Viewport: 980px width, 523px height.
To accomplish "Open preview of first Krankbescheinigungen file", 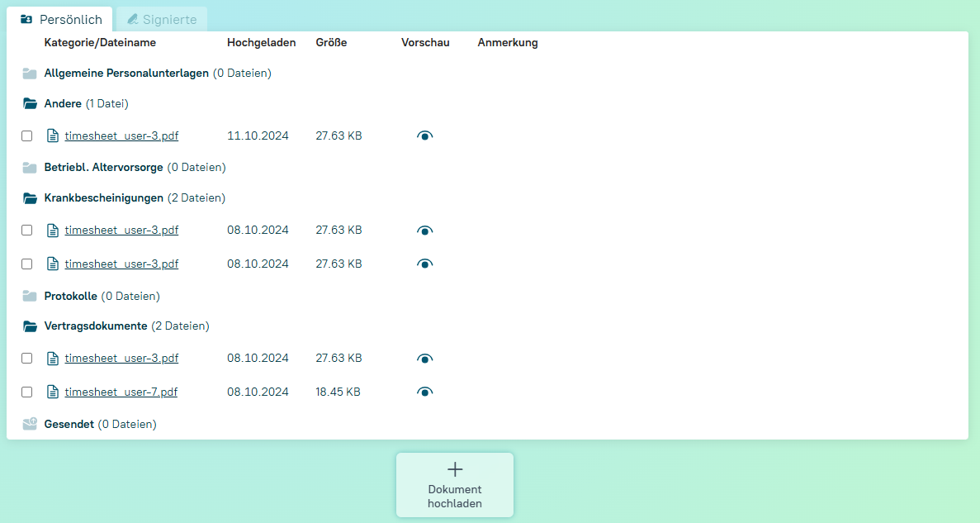I will pyautogui.click(x=424, y=231).
